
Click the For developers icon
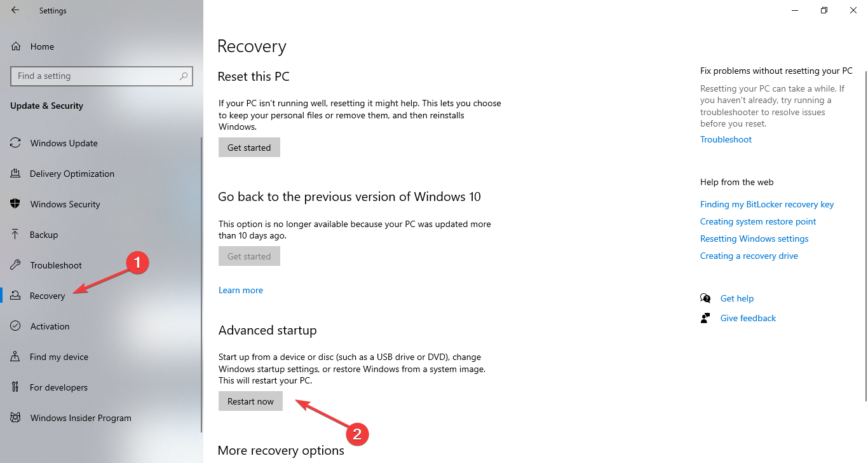click(16, 387)
